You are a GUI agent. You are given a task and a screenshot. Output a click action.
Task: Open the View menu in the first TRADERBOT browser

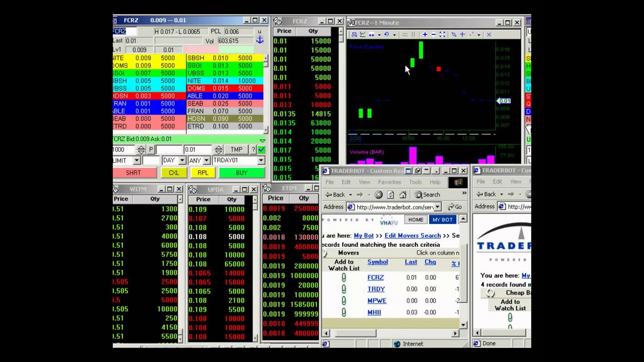364,182
